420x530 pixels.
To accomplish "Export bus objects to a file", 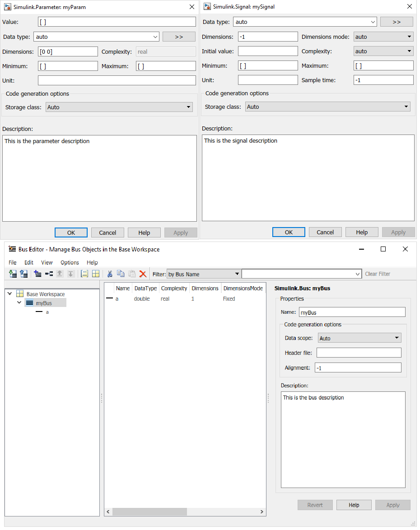I will pos(24,274).
